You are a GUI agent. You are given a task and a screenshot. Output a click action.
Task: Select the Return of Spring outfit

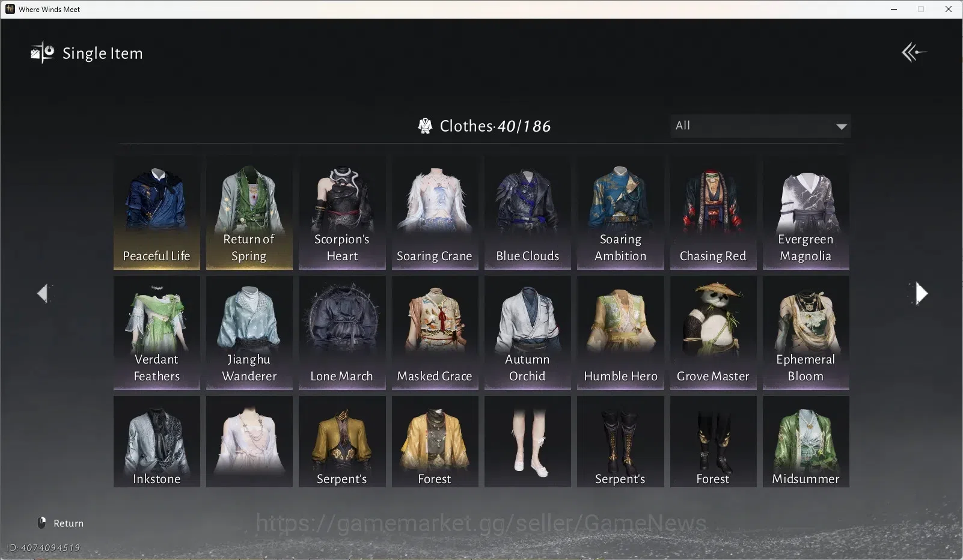point(249,212)
